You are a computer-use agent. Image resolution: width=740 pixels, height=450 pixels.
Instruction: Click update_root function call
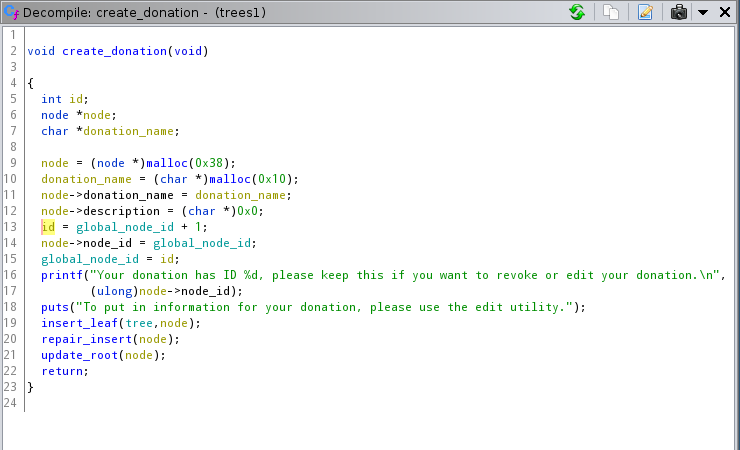click(x=79, y=356)
